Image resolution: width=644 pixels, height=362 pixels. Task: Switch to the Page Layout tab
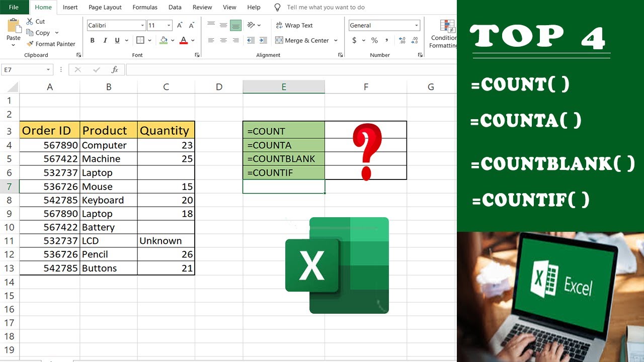click(x=105, y=7)
